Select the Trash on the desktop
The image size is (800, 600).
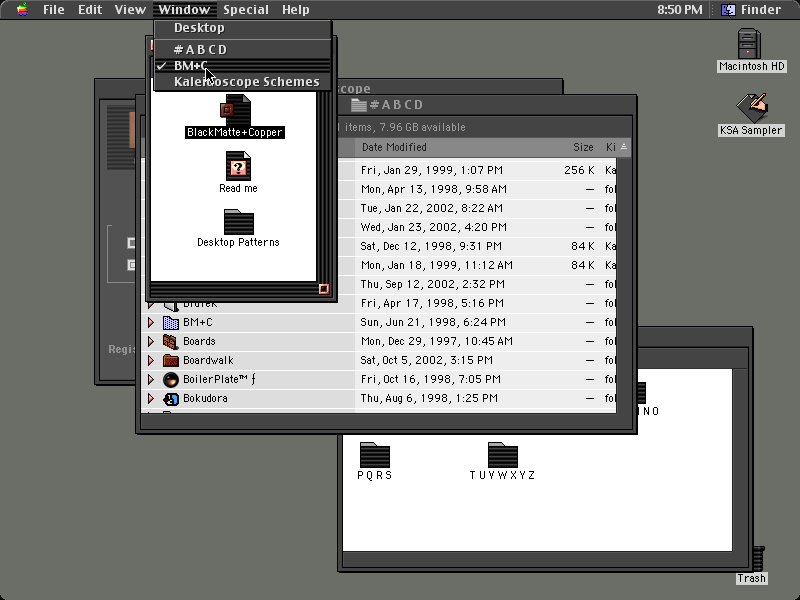[758, 559]
